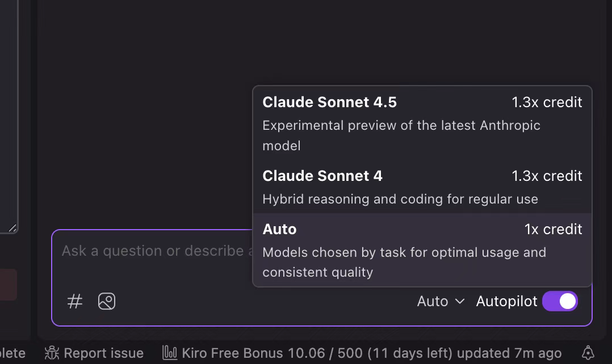Image resolution: width=612 pixels, height=364 pixels.
Task: Click the Experimental preview description text
Action: click(401, 136)
